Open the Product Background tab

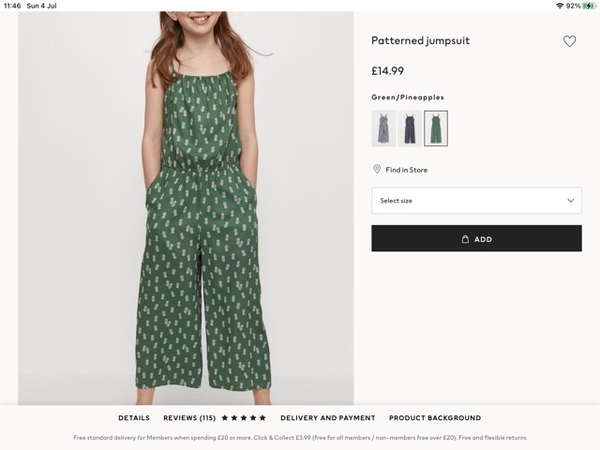point(435,418)
